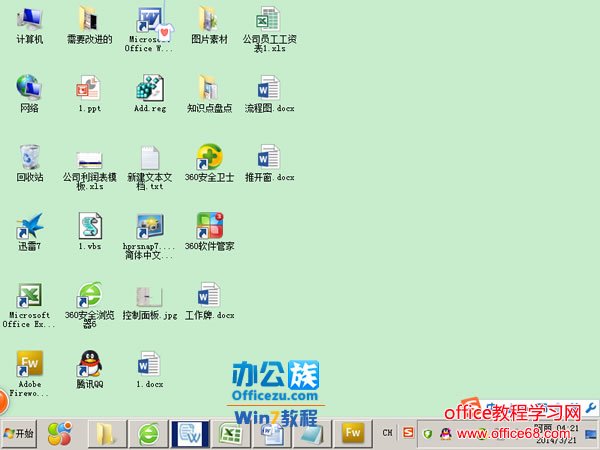
Task: Launch the 腾讯QQ desktop shortcut
Action: coord(90,370)
